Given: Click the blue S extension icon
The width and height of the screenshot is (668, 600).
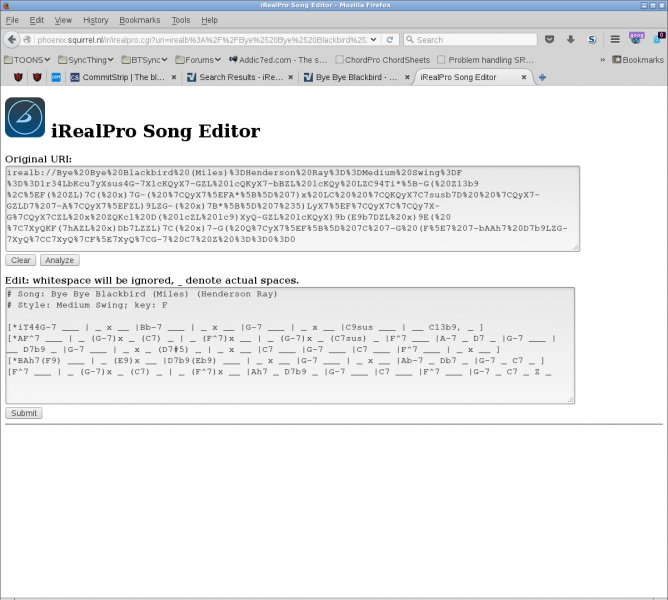Looking at the screenshot, I should 592,40.
